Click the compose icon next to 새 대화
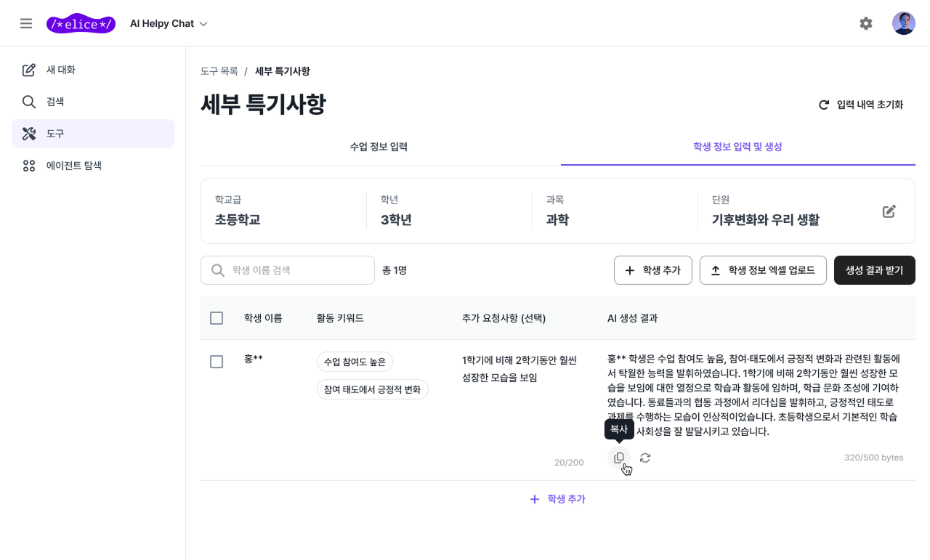 click(x=29, y=69)
